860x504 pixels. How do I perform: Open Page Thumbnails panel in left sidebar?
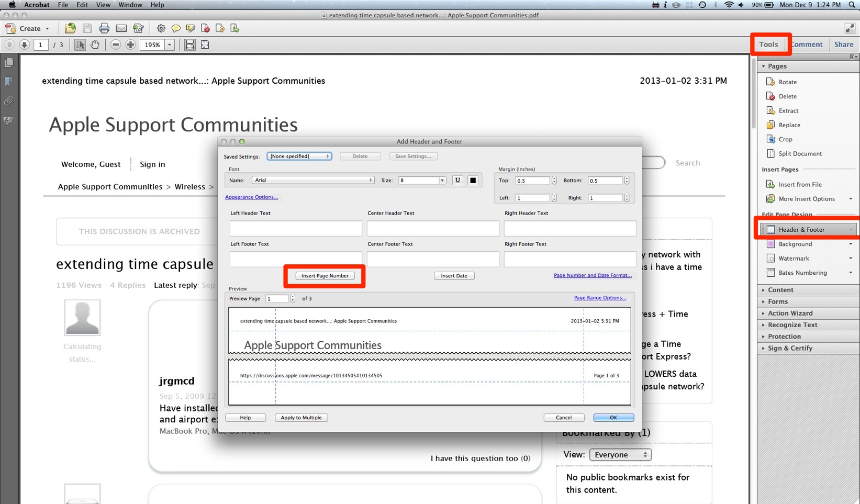tap(9, 63)
